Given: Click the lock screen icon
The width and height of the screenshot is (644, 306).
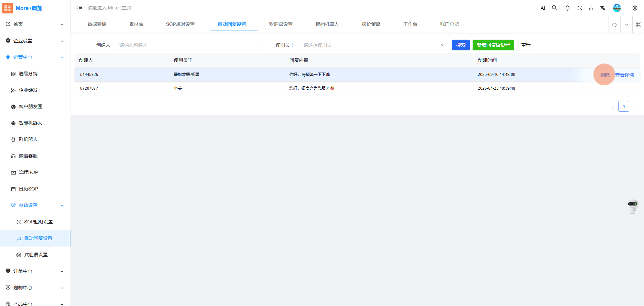Looking at the screenshot, I should (591, 8).
